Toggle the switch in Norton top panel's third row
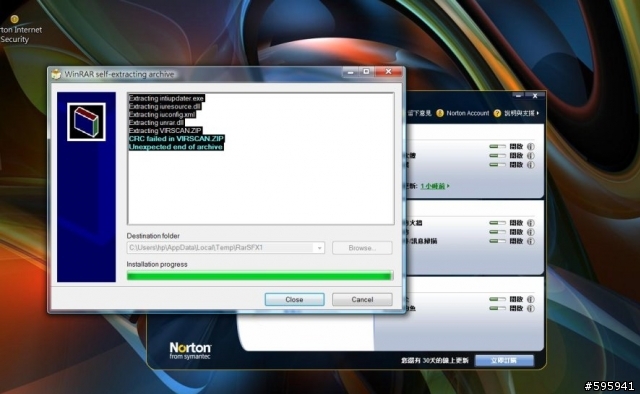The height and width of the screenshot is (394, 640). 497,165
